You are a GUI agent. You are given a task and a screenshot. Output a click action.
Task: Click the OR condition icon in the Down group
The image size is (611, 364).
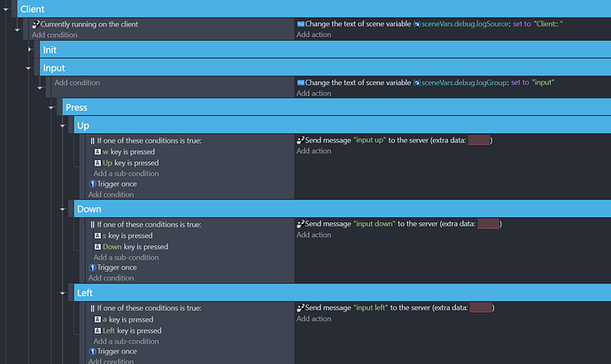point(92,225)
